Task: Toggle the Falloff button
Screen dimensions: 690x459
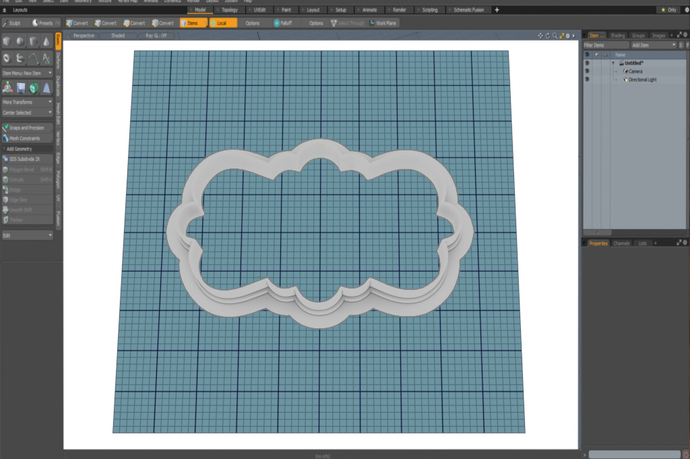Action: (284, 23)
